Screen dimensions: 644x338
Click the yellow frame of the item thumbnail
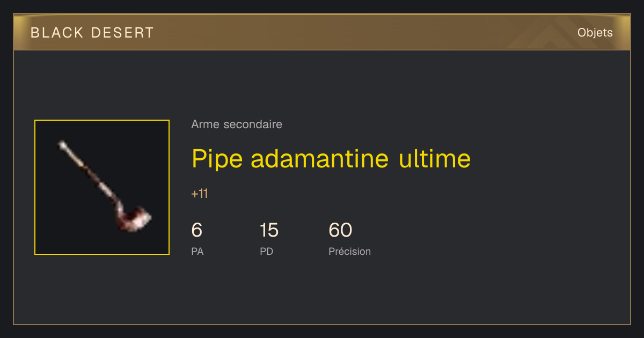pos(102,120)
